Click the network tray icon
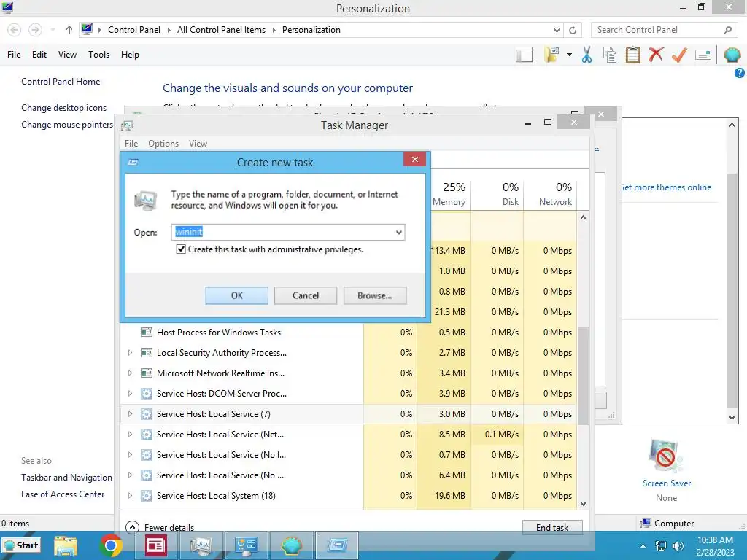Image resolution: width=747 pixels, height=560 pixels. [x=661, y=545]
